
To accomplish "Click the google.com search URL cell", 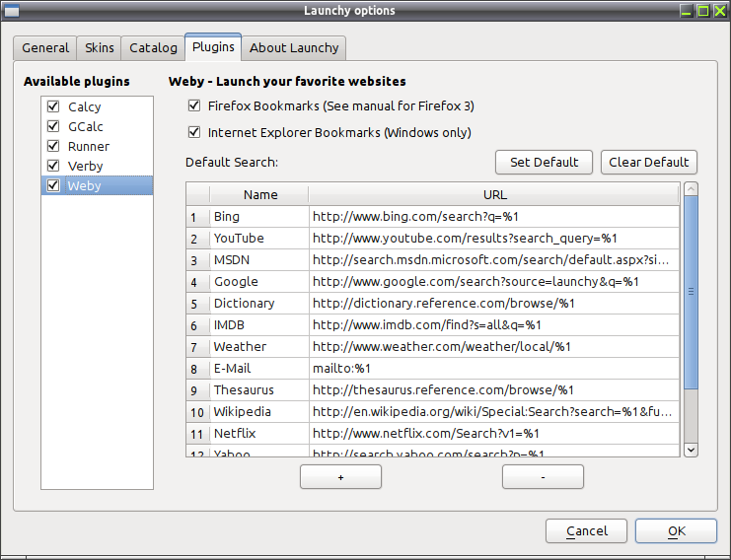I will tap(494, 281).
